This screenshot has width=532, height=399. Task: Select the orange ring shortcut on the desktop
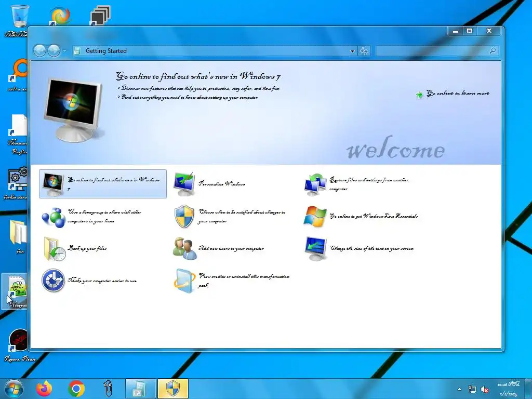18,75
